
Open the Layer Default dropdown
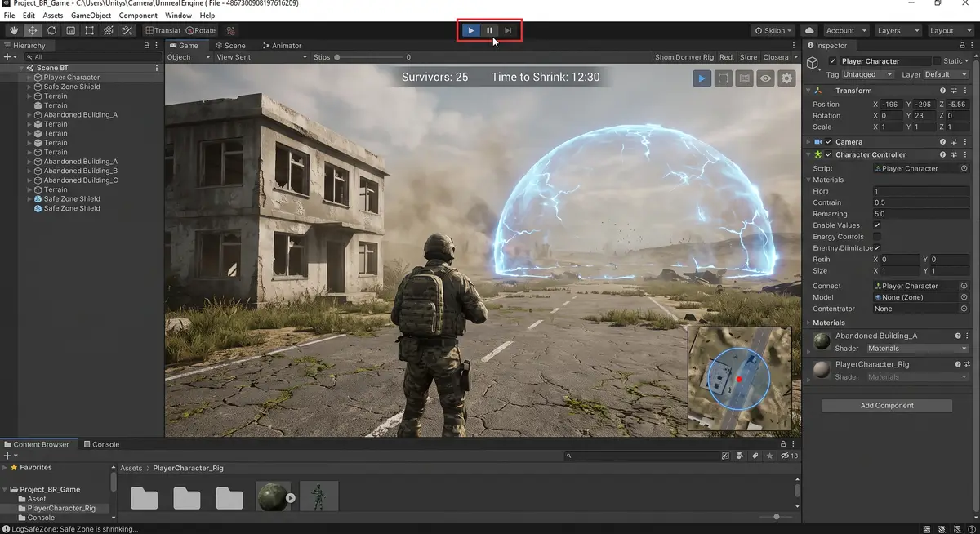click(947, 74)
